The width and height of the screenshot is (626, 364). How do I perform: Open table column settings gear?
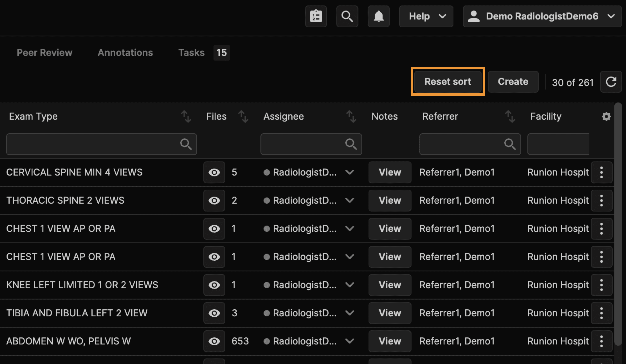(606, 117)
